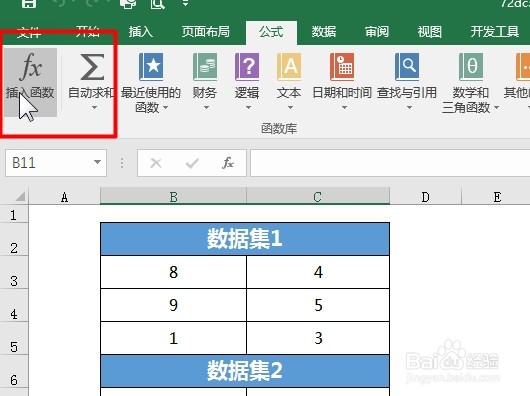Open the Lookup and Reference magnifier icon
530x396 pixels.
coord(407,67)
